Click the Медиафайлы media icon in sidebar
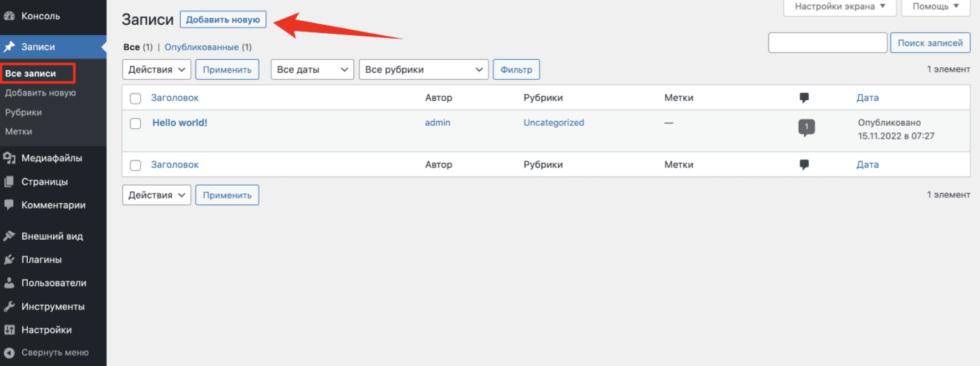Viewport: 980px width, 366px height. coord(9,158)
